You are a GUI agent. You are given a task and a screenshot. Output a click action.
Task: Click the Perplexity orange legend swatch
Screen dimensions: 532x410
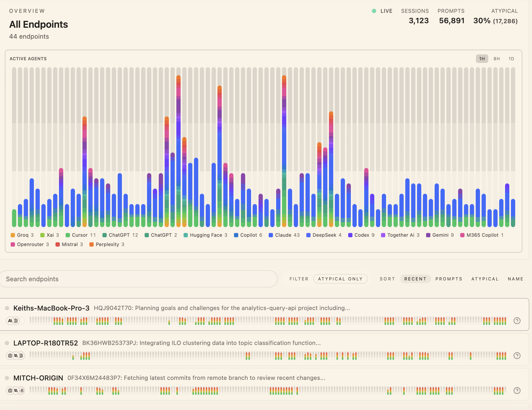92,244
